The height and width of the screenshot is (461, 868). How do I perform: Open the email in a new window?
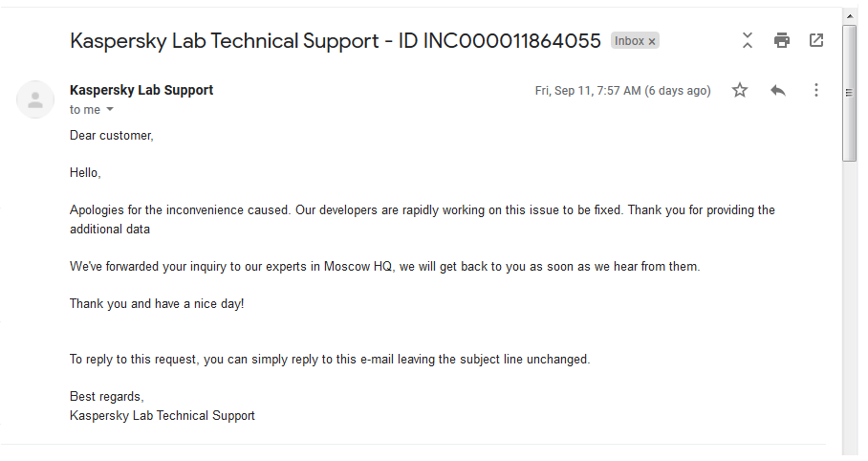(x=816, y=40)
